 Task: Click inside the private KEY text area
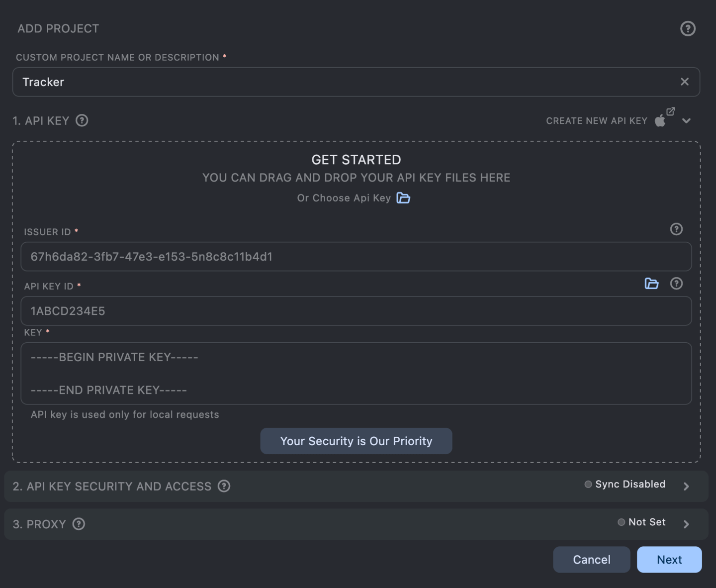click(x=356, y=374)
